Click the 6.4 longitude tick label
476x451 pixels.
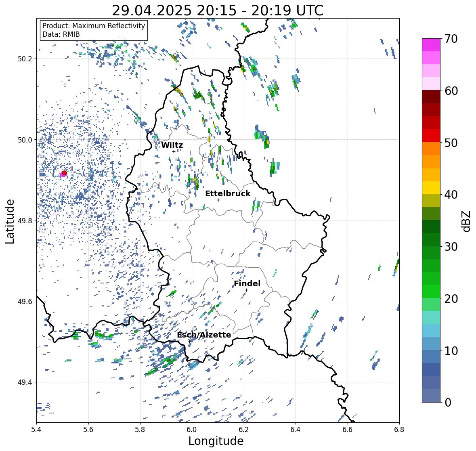[x=296, y=430]
